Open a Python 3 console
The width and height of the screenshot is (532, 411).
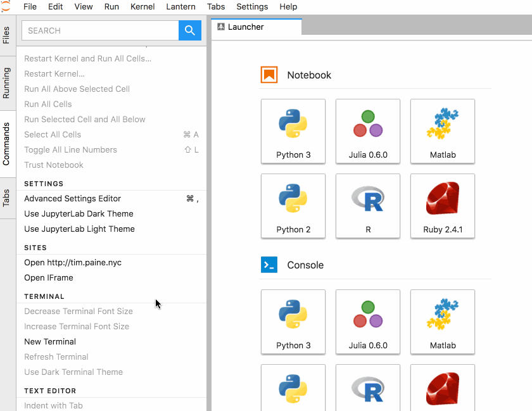tap(293, 322)
